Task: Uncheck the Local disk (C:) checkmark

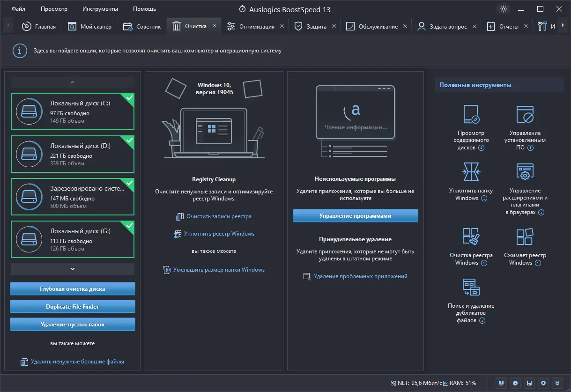Action: 129,98
